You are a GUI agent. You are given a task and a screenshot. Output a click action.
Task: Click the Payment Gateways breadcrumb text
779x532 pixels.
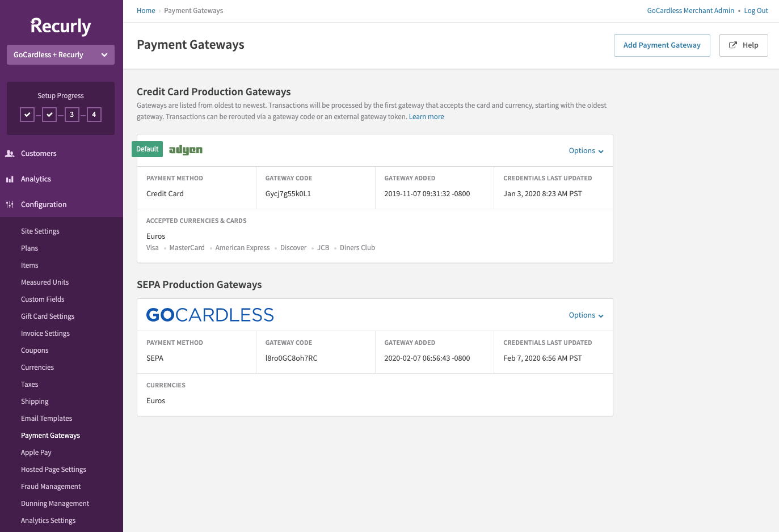(x=193, y=11)
